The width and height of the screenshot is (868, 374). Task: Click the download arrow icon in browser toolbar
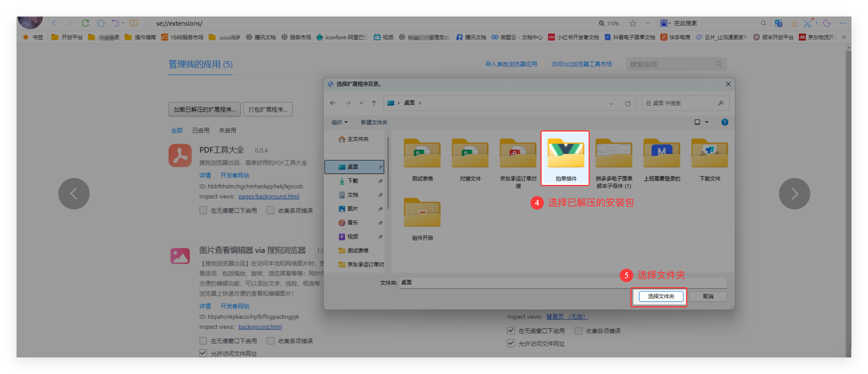(794, 23)
